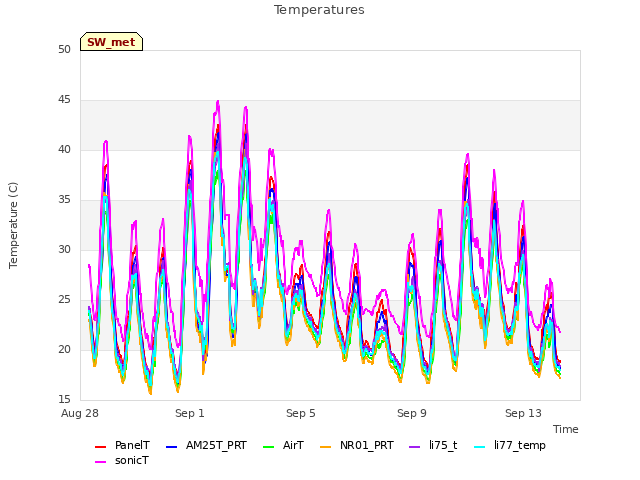Toggle the li77_temp legend entry
Screen dimensions: 640x480
(x=510, y=445)
